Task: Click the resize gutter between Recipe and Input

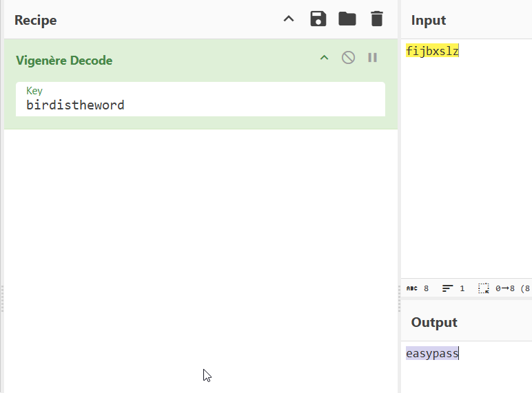Action: (x=399, y=206)
